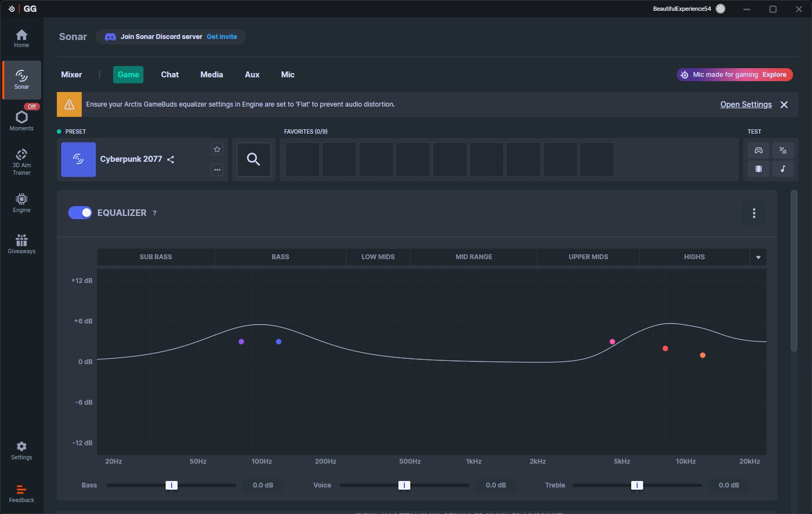Image resolution: width=812 pixels, height=514 pixels.
Task: Toggle the Equalizer switch off
Action: tap(80, 213)
